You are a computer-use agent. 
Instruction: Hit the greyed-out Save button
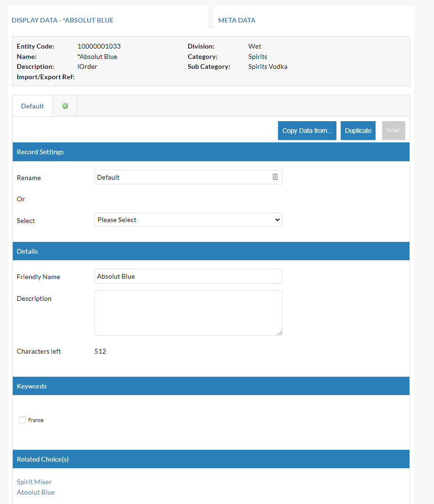pyautogui.click(x=393, y=131)
